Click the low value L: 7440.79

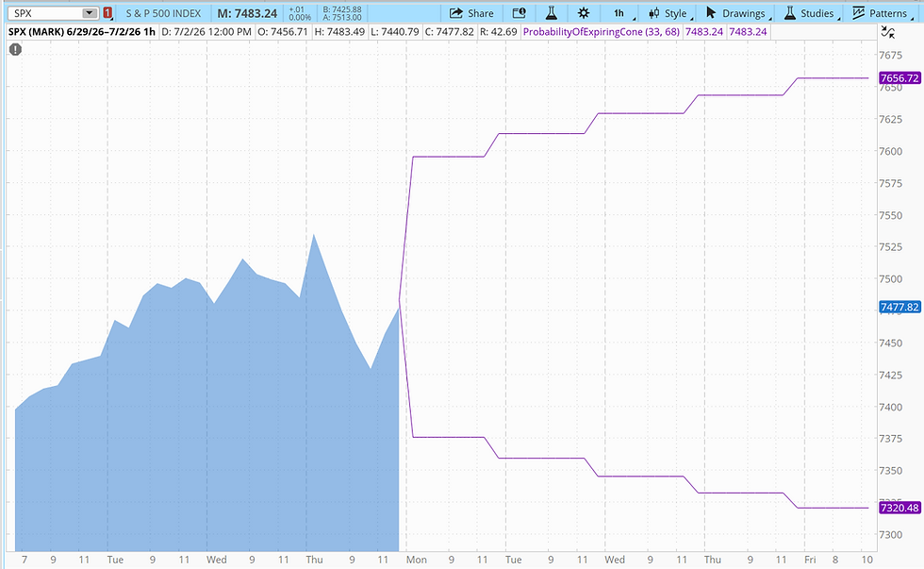click(395, 32)
